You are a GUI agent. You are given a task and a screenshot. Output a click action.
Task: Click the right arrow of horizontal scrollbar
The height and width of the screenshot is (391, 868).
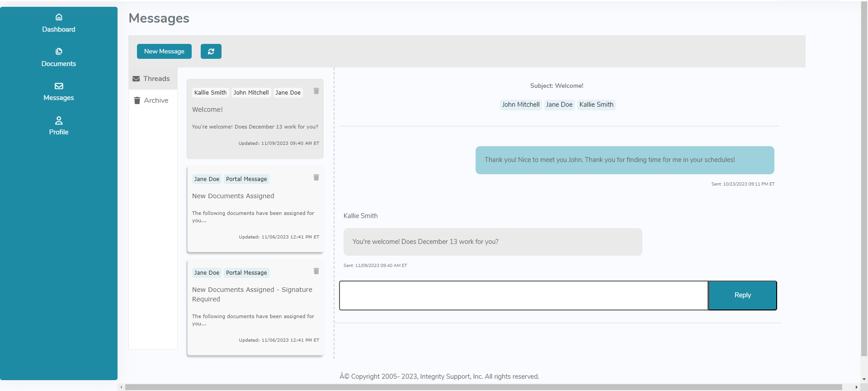pos(856,387)
